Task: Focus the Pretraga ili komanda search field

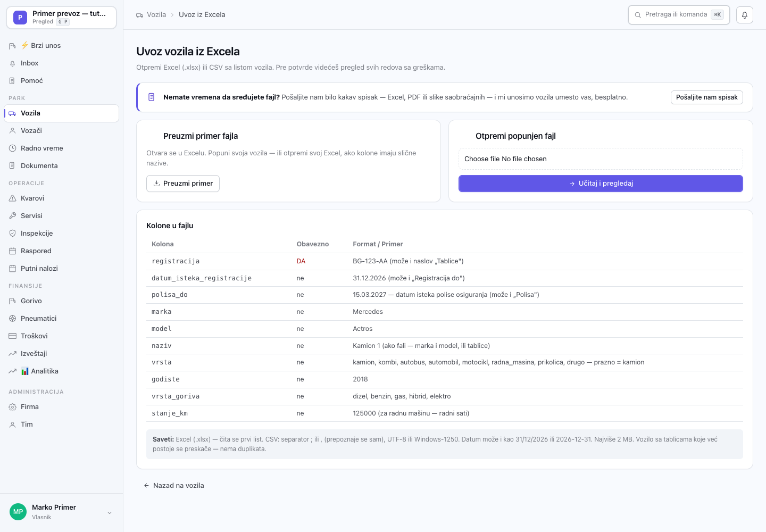Action: tap(679, 15)
